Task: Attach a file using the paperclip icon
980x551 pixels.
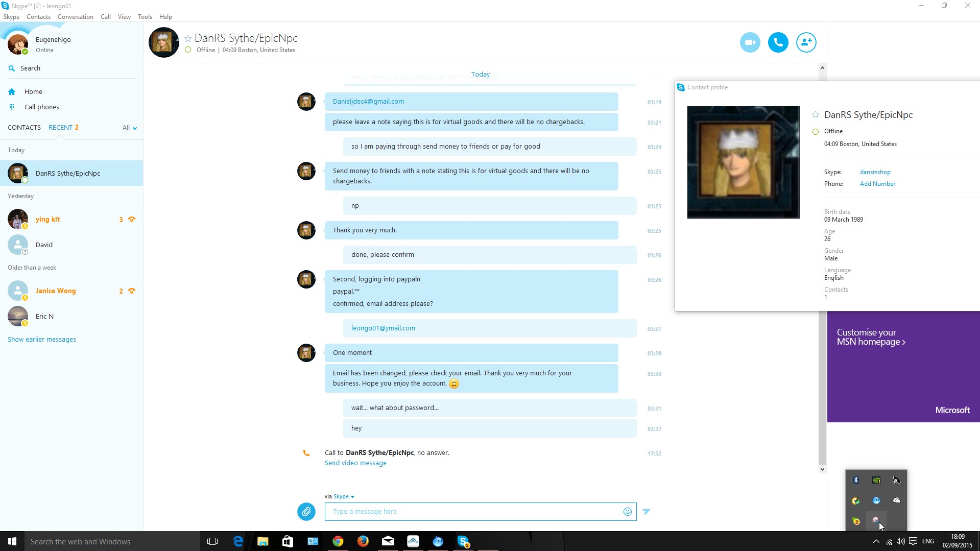Action: 306,511
